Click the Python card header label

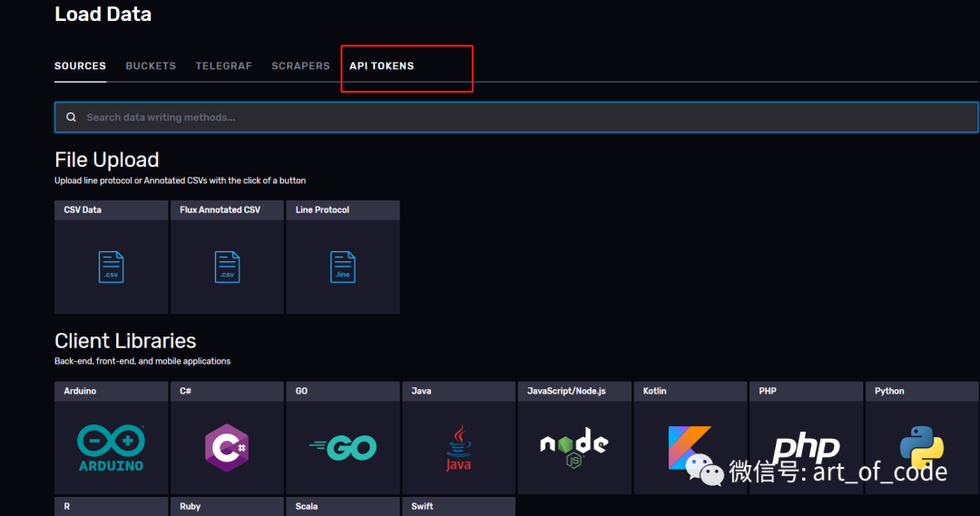[x=889, y=391]
